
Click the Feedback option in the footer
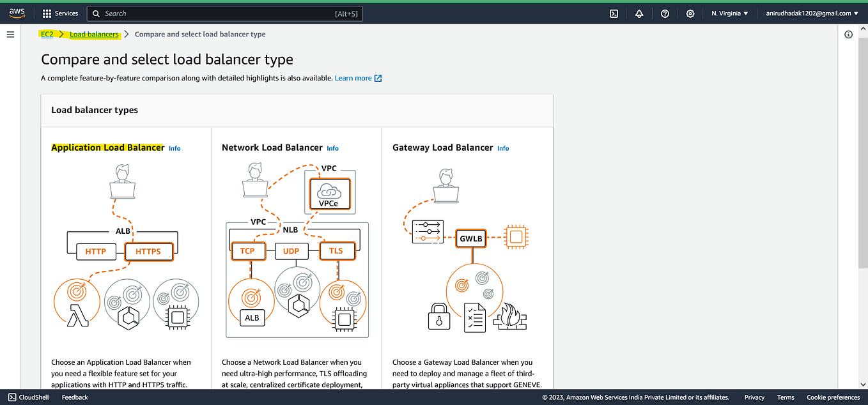click(74, 397)
